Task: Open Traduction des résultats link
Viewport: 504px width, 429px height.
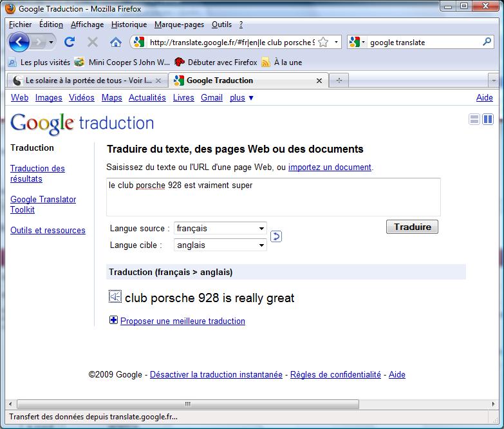Action: 37,174
